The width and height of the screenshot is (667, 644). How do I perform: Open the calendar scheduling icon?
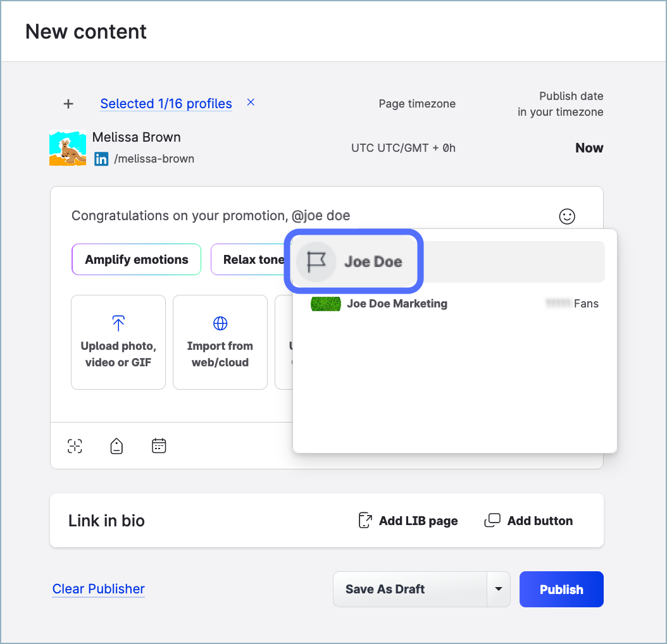point(159,446)
